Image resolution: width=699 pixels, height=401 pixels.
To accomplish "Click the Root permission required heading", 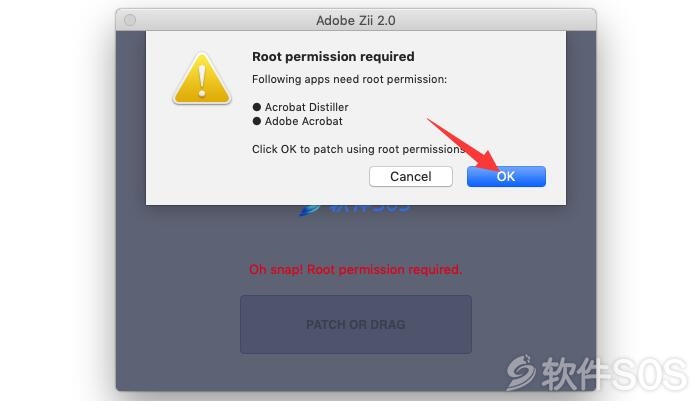I will click(x=333, y=57).
